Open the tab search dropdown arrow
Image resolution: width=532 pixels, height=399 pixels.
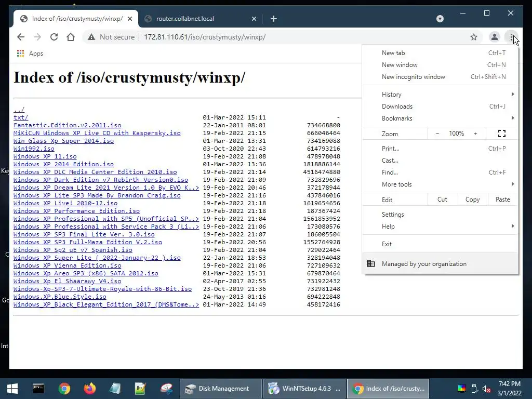(440, 19)
